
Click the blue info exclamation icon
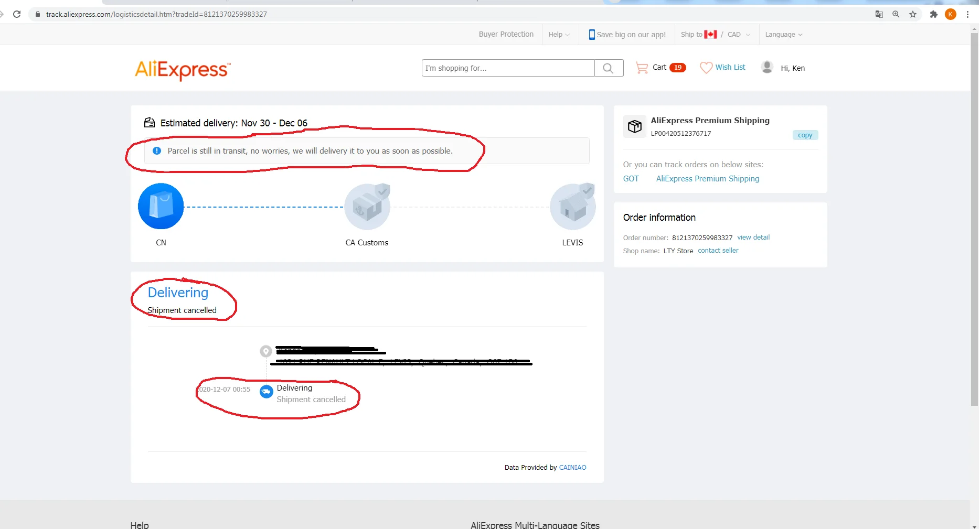(157, 151)
